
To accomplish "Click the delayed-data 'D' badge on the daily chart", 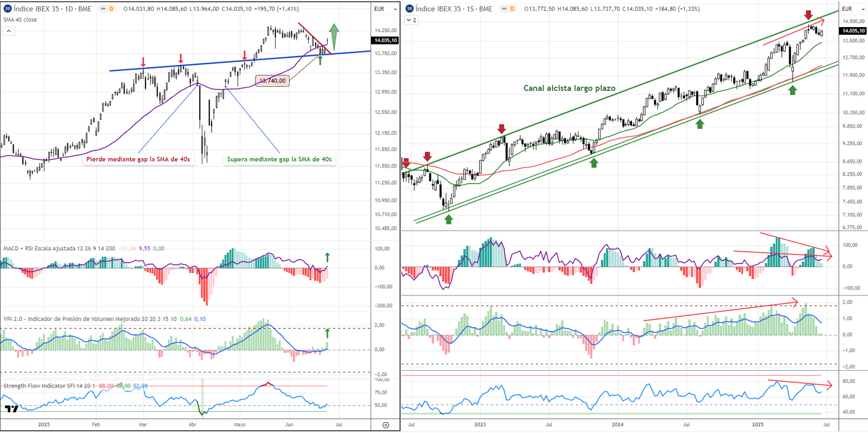I will point(111,9).
